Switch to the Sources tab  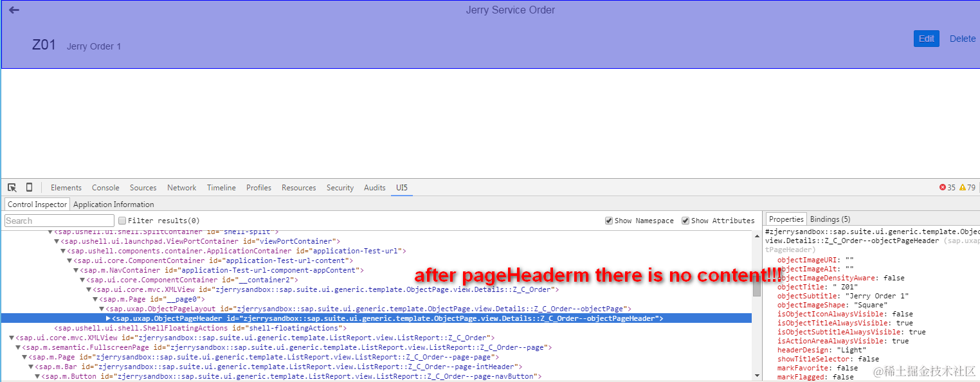coord(143,188)
